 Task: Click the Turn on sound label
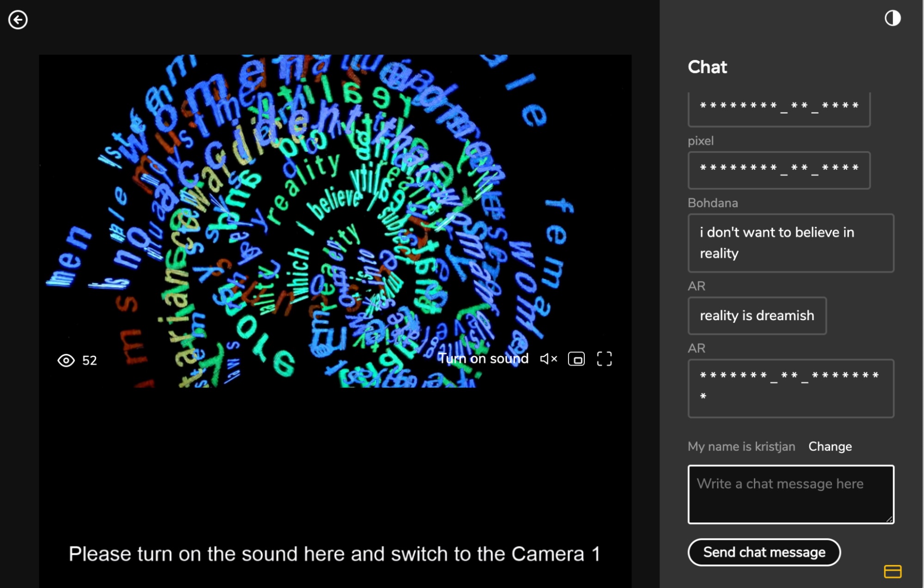(483, 359)
